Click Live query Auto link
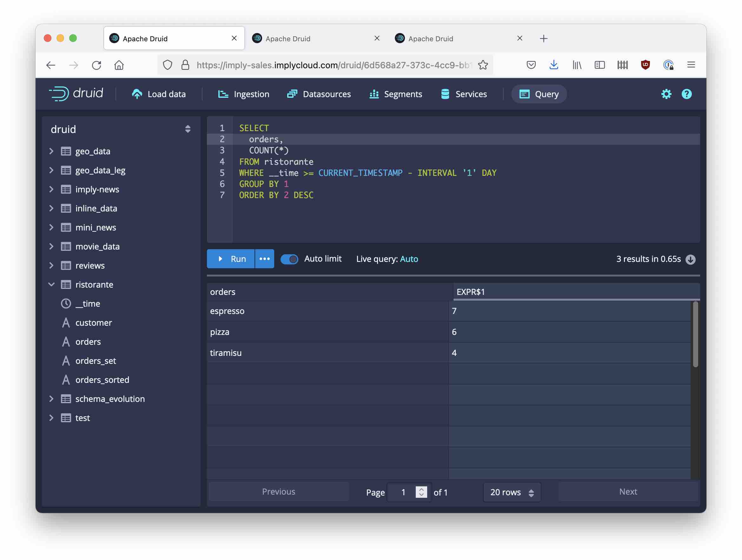 (409, 259)
